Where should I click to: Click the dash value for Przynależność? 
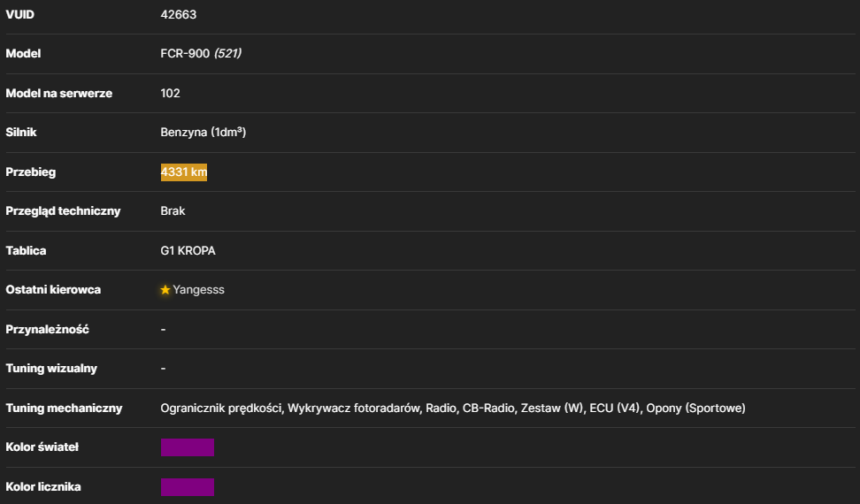[163, 329]
